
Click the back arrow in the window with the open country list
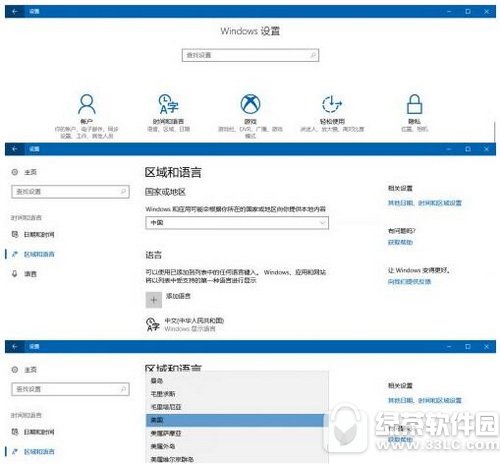[15, 347]
